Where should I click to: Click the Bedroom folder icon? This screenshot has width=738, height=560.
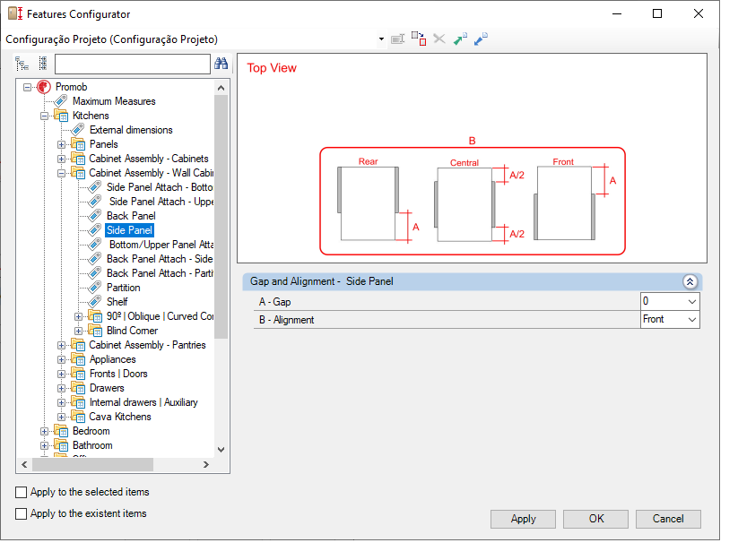[61, 431]
